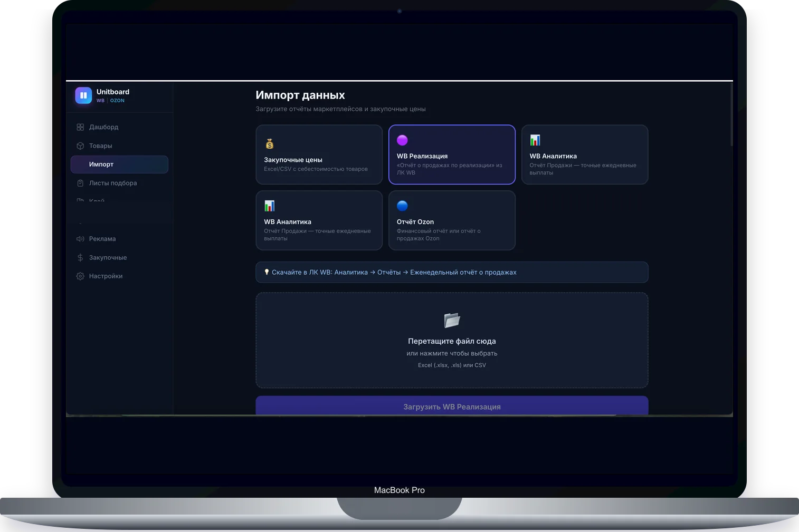Click the 'WB' tag under Unitboard
This screenshot has height=532, width=799.
click(x=100, y=101)
